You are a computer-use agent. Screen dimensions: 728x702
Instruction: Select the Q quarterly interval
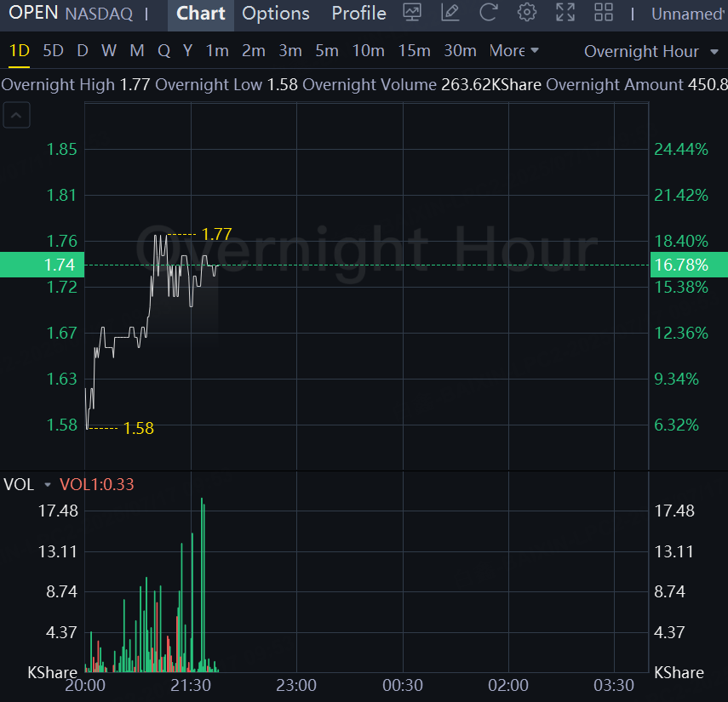point(163,50)
